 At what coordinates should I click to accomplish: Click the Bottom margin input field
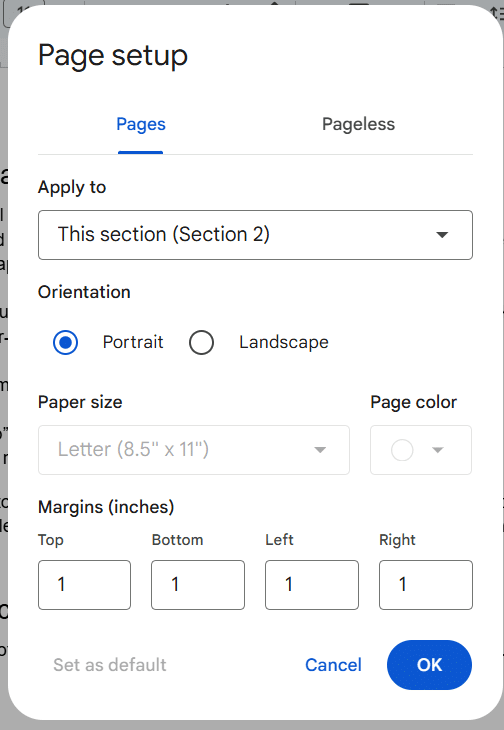198,585
